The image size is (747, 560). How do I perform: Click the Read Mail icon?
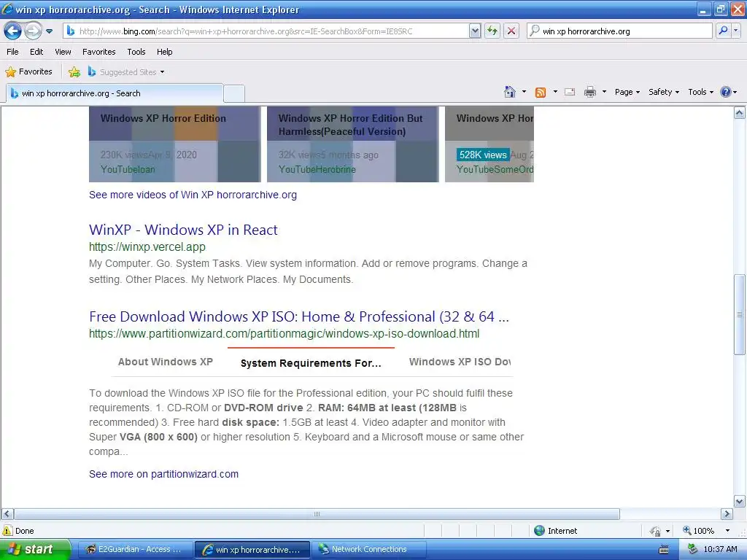coord(570,93)
